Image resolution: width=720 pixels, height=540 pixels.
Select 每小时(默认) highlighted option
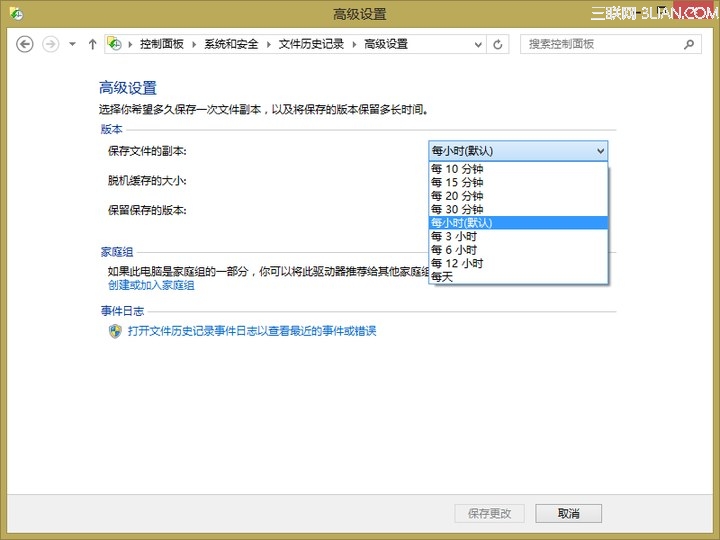pos(518,223)
